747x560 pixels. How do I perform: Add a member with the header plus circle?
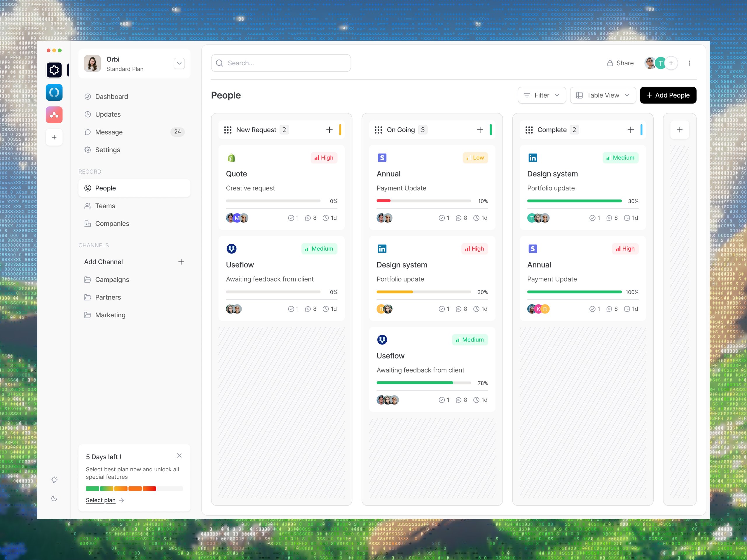click(x=671, y=63)
